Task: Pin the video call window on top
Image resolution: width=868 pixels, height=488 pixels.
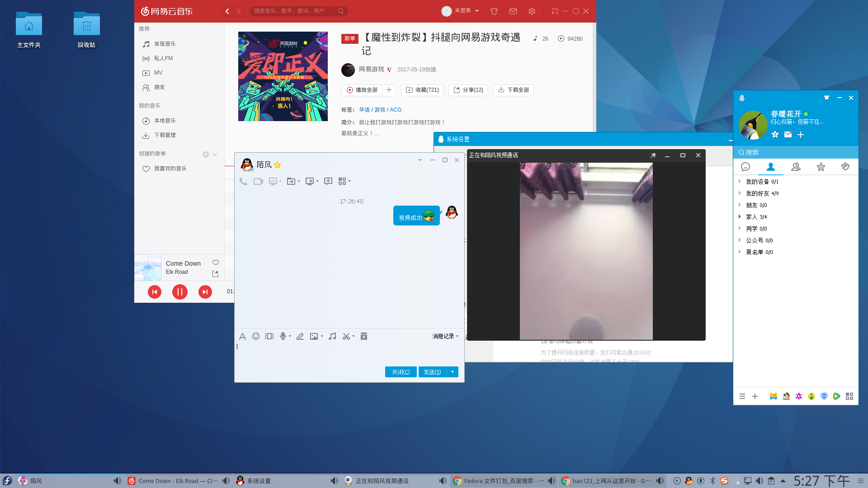Action: tap(653, 155)
